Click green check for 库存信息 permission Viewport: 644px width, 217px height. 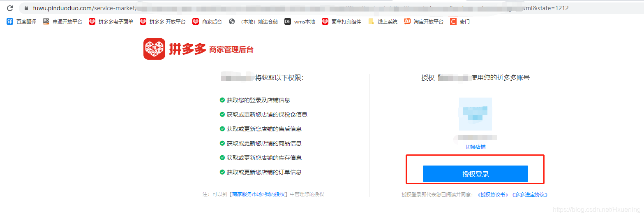tap(222, 158)
